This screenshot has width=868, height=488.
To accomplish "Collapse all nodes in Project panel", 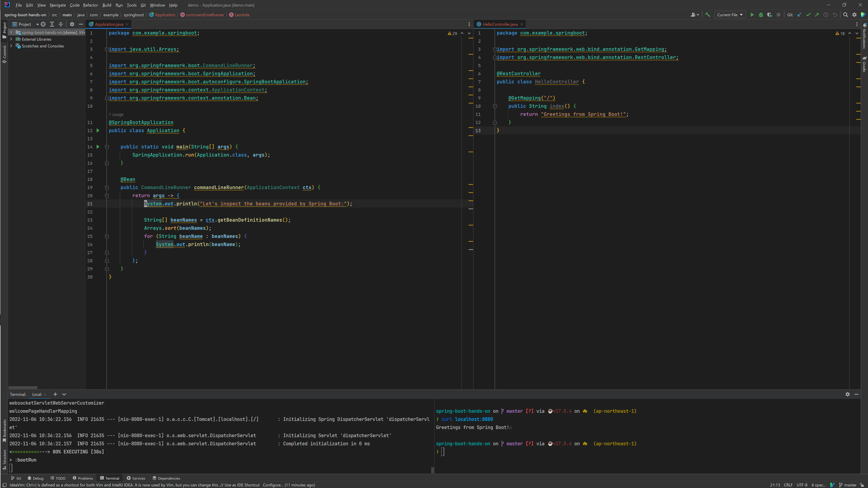I will [61, 24].
